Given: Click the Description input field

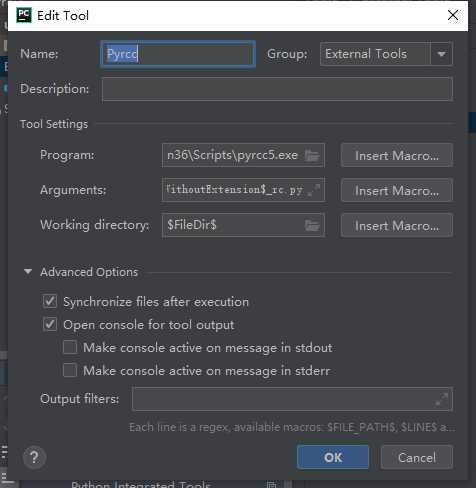Looking at the screenshot, I should (277, 89).
